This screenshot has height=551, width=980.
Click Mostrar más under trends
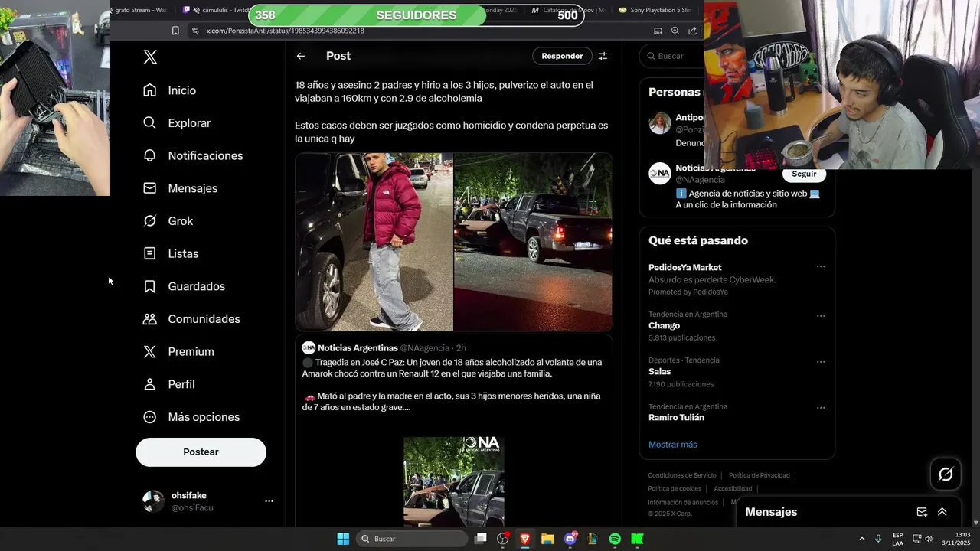[x=672, y=445]
